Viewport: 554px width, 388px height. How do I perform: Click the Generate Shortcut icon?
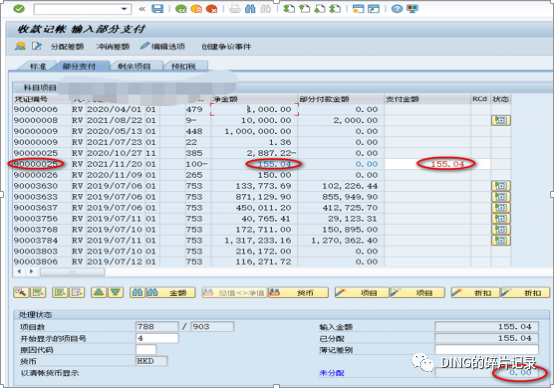[373, 9]
